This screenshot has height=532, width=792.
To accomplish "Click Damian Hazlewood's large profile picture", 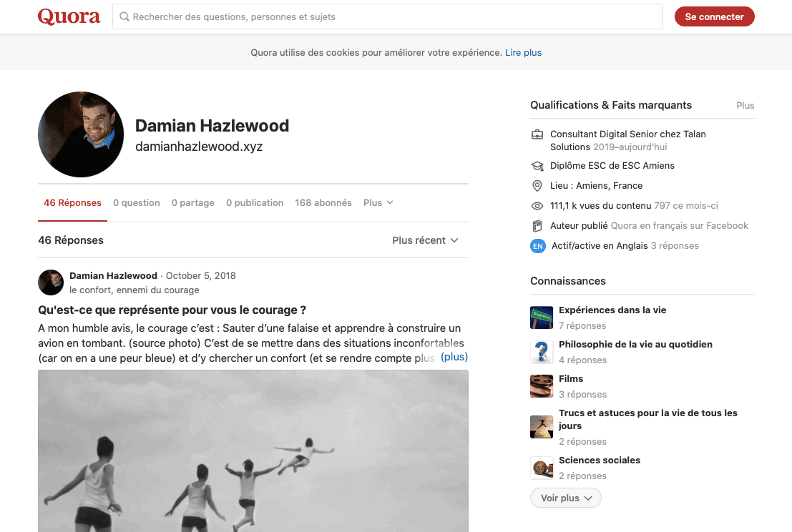I will 81,134.
